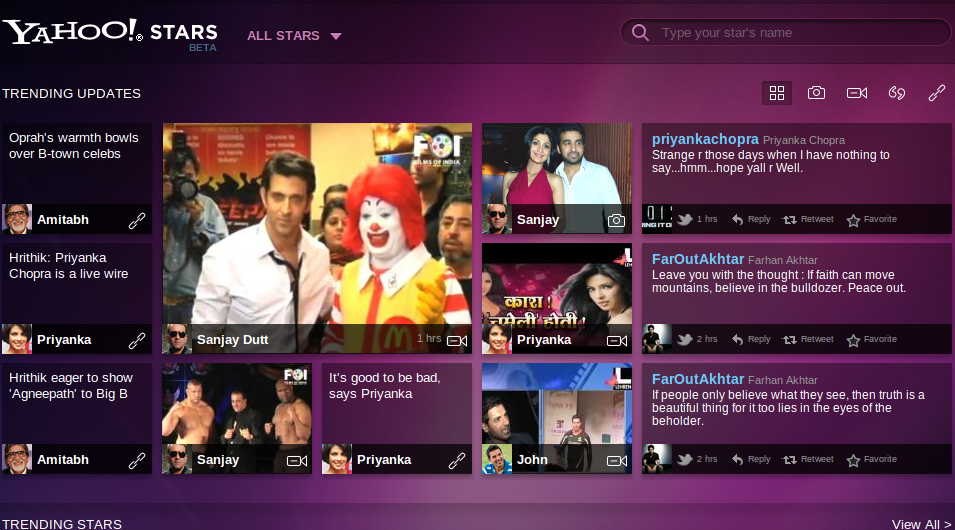Filter trending updates by video camera icon
The width and height of the screenshot is (955, 530).
coord(857,93)
